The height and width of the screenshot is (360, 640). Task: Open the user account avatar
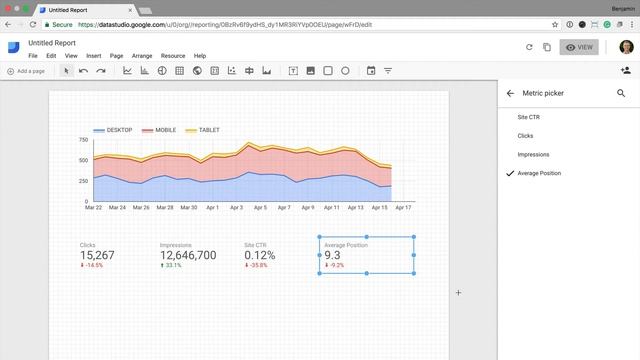626,47
